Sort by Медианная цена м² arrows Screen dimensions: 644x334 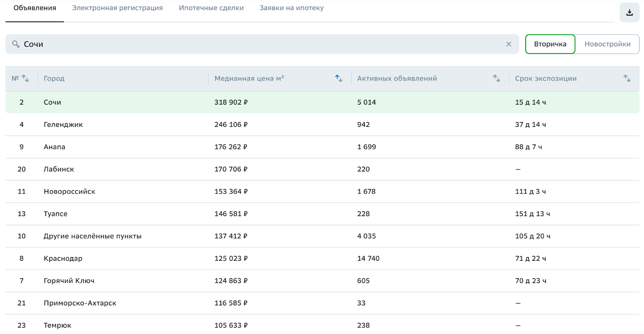339,78
